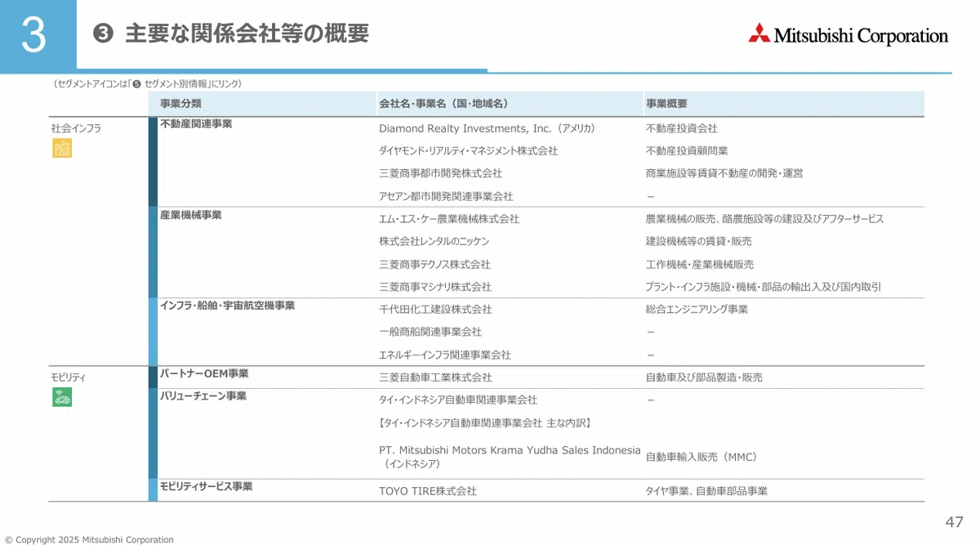The height and width of the screenshot is (545, 980).
Task: Select the バリューチェーン事業 category
Action: pos(203,396)
